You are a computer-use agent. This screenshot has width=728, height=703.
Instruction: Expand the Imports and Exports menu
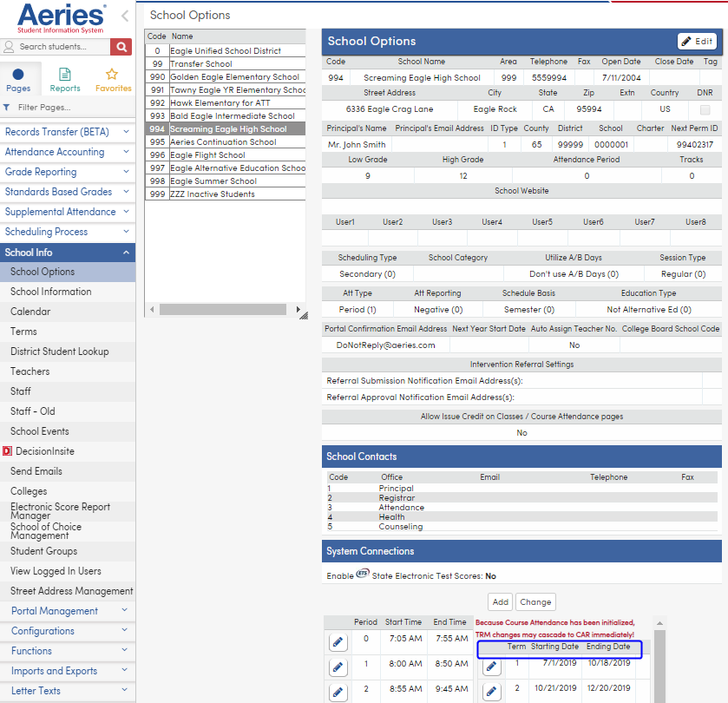click(68, 670)
